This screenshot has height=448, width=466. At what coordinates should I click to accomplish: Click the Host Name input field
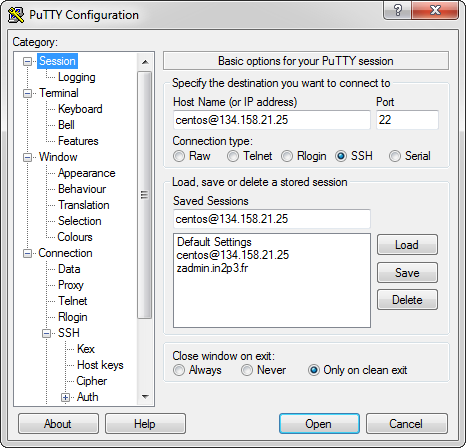(x=272, y=120)
